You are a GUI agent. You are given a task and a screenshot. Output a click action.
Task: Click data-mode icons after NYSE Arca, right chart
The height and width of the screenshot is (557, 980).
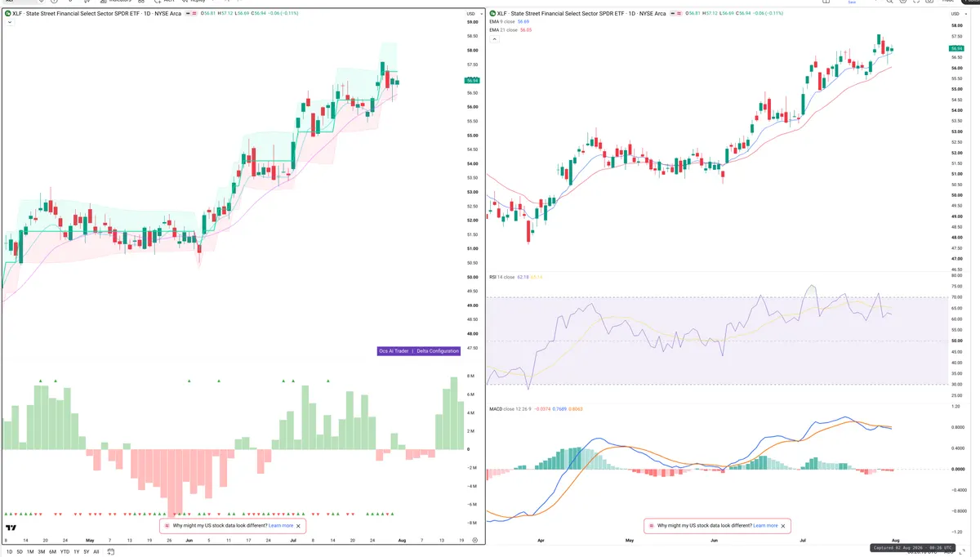tap(675, 13)
